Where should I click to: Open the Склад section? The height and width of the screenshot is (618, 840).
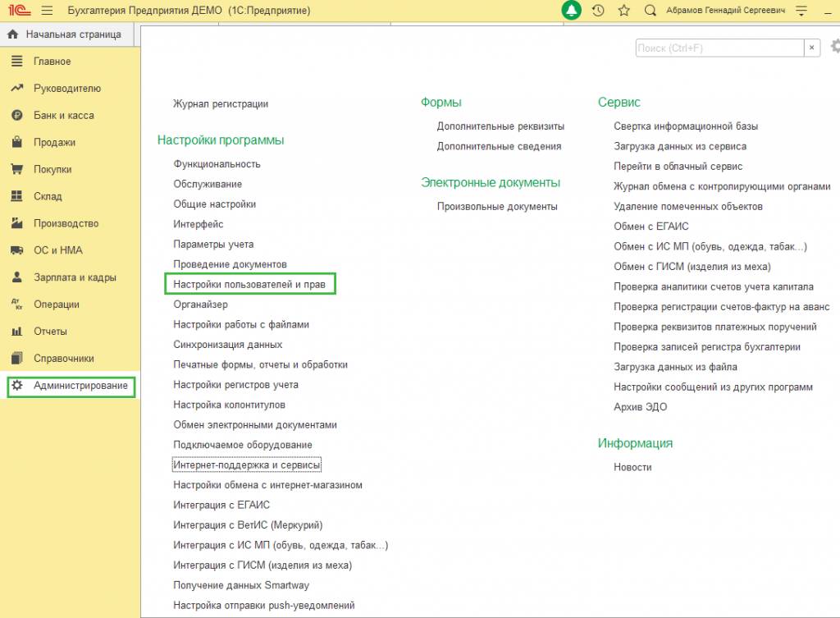pyautogui.click(x=48, y=196)
